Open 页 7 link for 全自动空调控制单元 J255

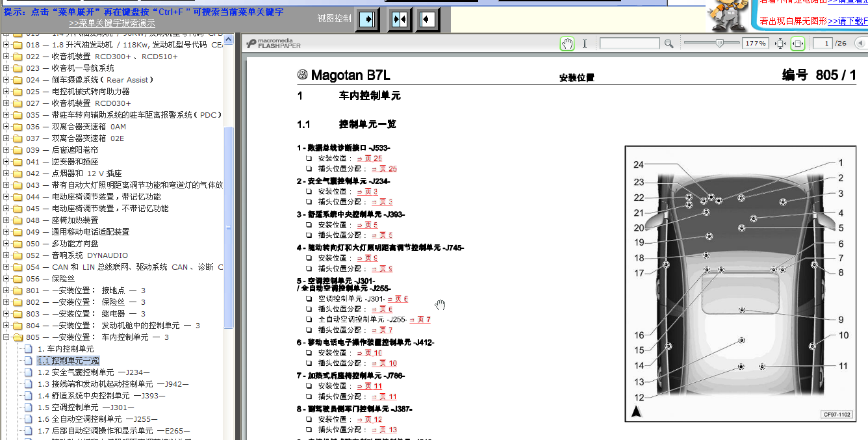(x=420, y=319)
